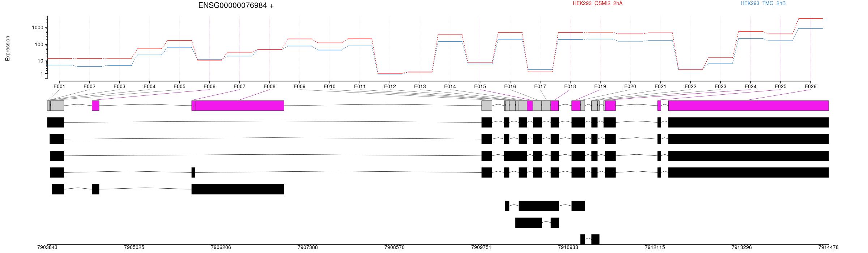Click the Expression axis label
Screen dimensions: 868x253
[8, 48]
